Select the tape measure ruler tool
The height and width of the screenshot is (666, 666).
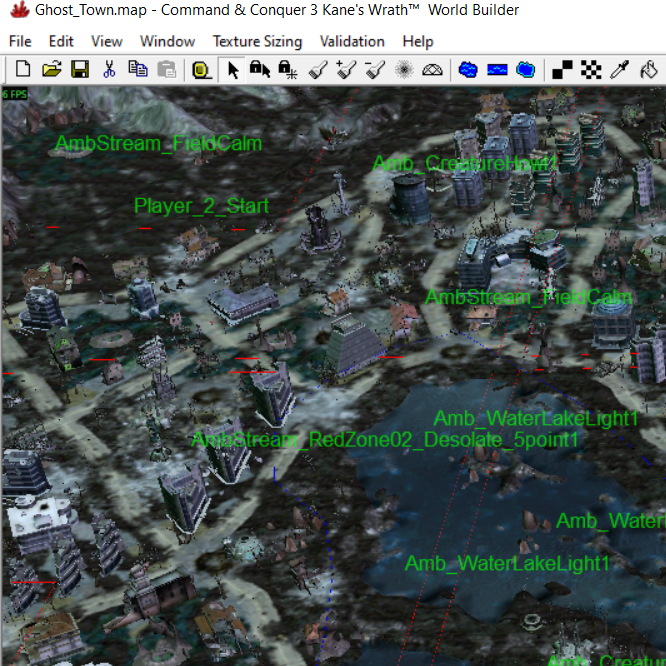pyautogui.click(x=201, y=70)
